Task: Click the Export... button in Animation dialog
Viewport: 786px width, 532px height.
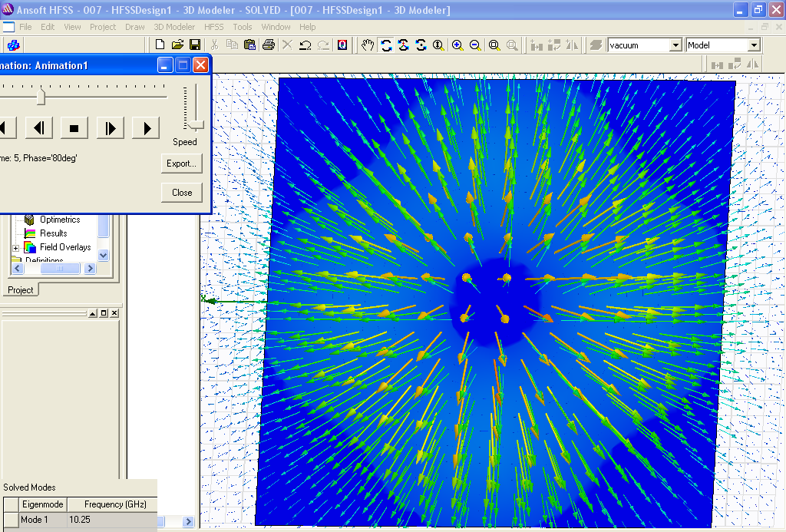Action: pos(181,164)
